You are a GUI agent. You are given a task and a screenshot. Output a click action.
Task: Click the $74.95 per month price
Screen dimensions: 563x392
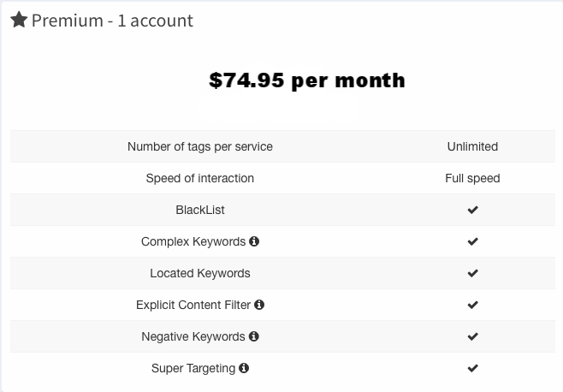click(x=307, y=80)
